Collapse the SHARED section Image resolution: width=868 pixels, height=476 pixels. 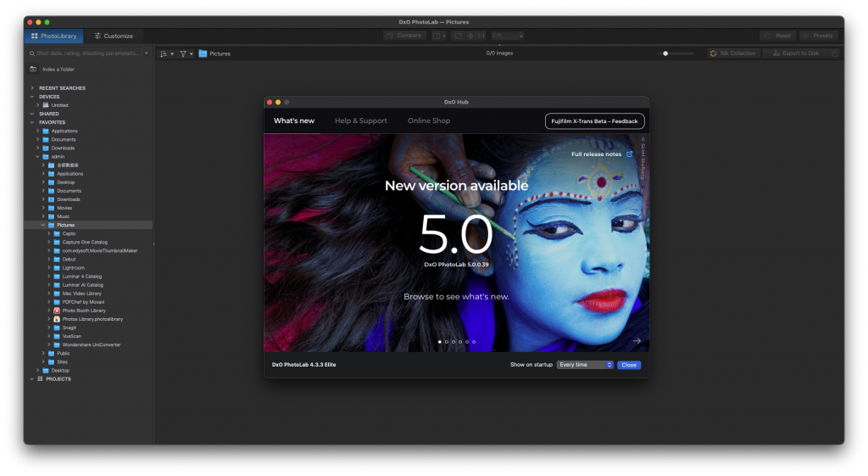coord(32,114)
